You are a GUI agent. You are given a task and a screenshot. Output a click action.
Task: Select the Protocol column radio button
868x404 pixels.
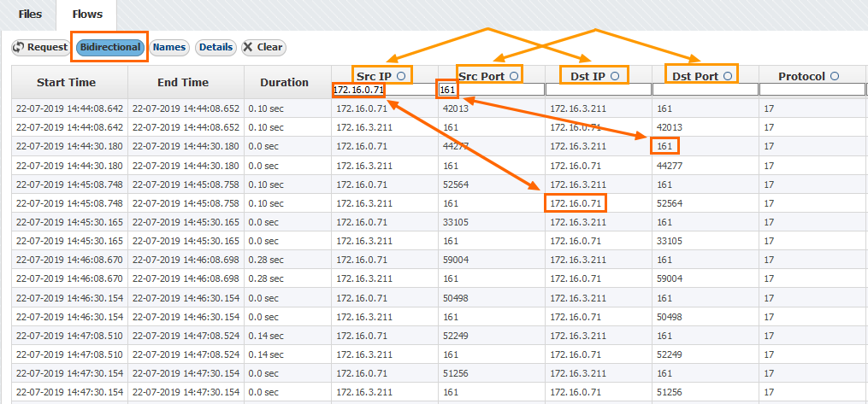point(834,76)
